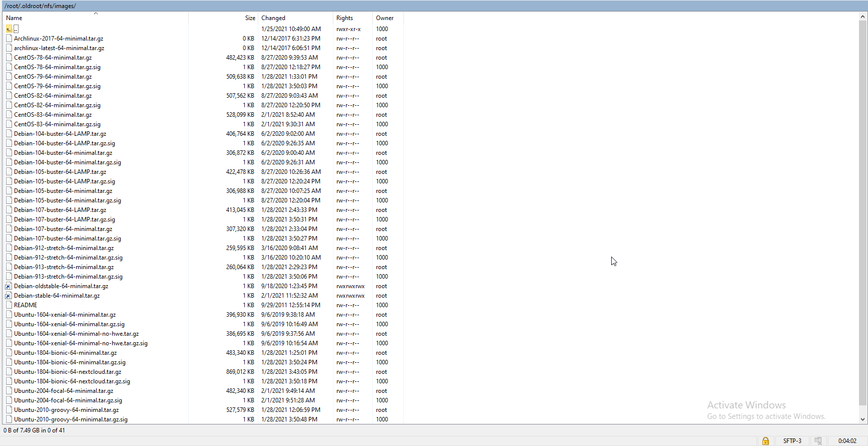Click the file icon beside archlinux-latest-64-minimal.tar.gz

click(x=9, y=48)
